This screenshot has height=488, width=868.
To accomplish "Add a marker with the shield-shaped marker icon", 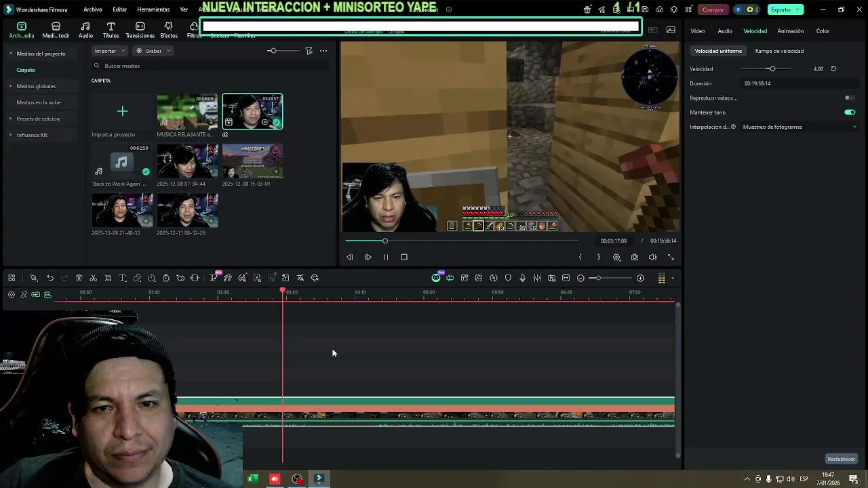I will (508, 278).
